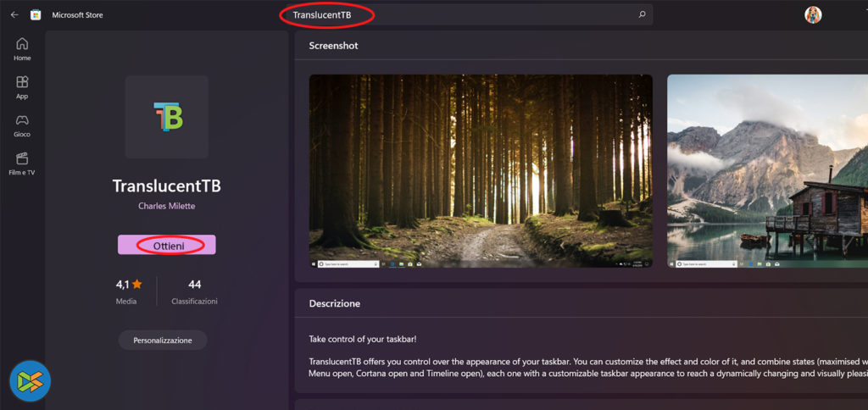Click the search field containing TranslucentTB
This screenshot has height=410, width=868.
coord(469,15)
